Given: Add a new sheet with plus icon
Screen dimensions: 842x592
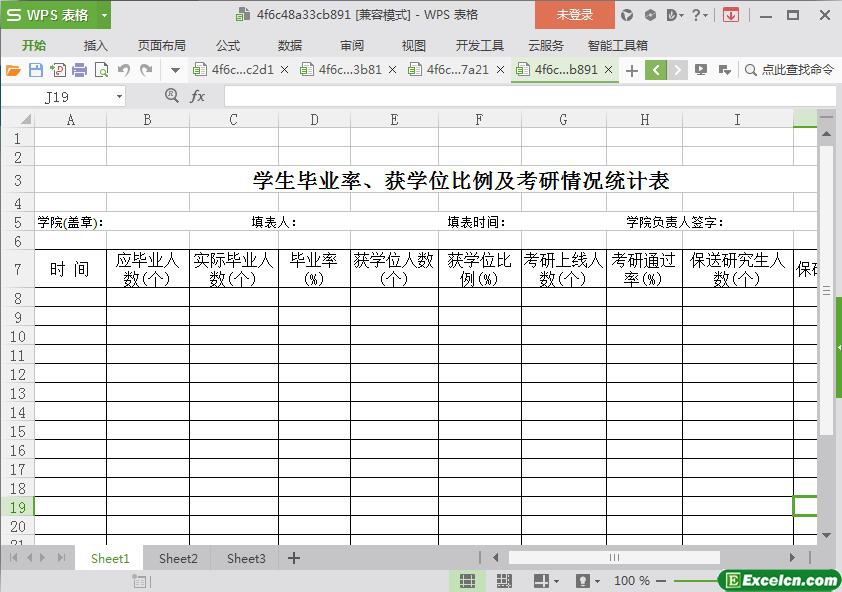Looking at the screenshot, I should pos(294,558).
